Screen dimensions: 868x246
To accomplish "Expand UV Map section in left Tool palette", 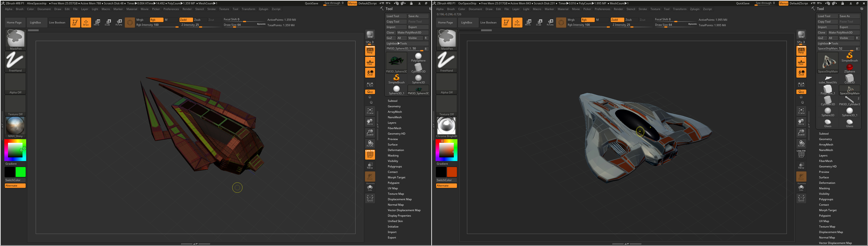I will 393,188.
